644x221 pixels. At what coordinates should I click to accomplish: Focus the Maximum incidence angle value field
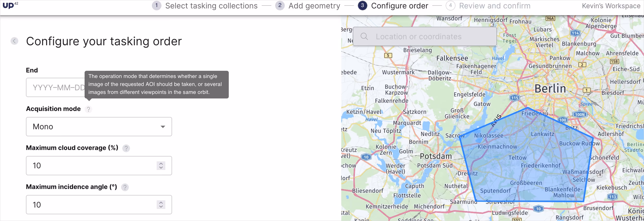tap(99, 204)
